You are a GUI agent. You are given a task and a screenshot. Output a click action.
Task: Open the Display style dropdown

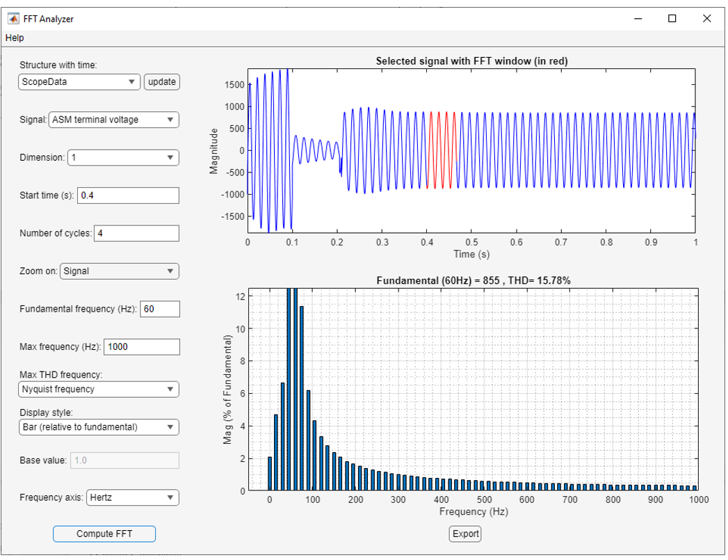click(x=99, y=426)
